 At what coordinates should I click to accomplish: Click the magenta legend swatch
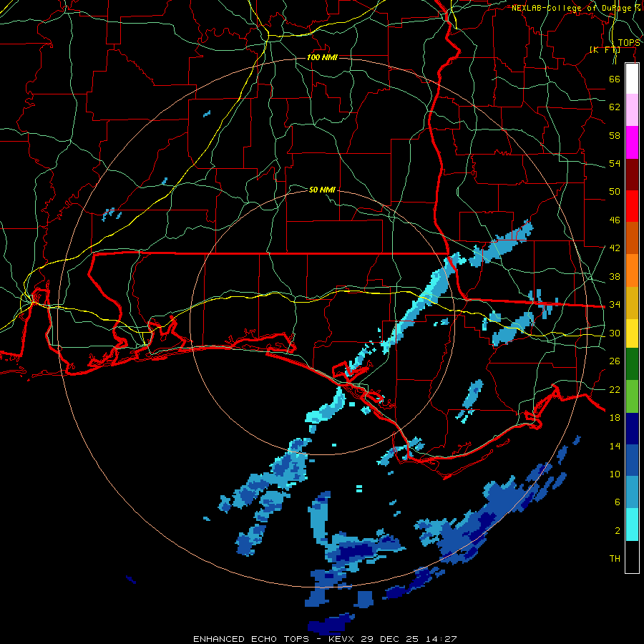point(632,142)
